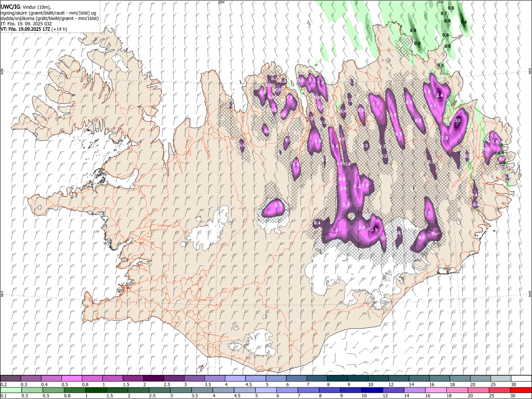Click the "15W" longitude label
This screenshot has width=532, height=399.
(x=441, y=2)
